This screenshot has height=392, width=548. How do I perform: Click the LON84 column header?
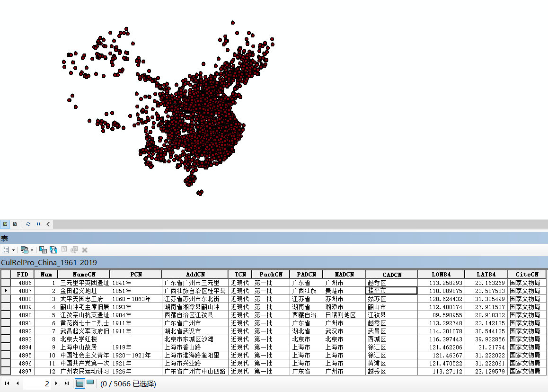tap(441, 275)
